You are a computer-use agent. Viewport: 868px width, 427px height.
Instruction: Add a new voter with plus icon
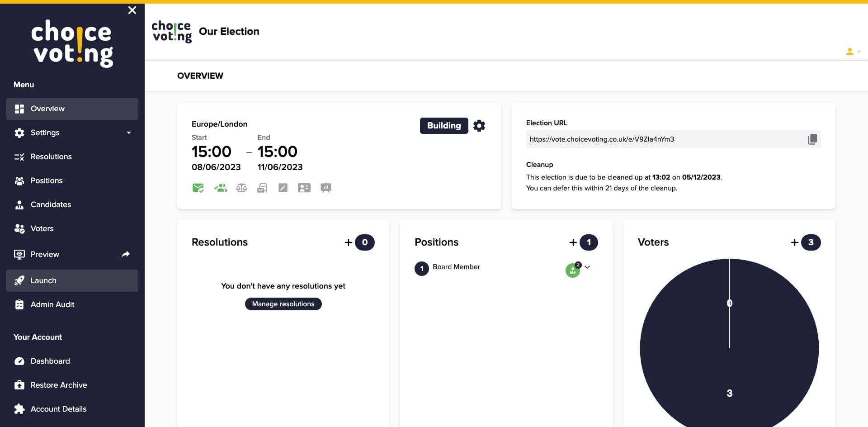click(795, 242)
